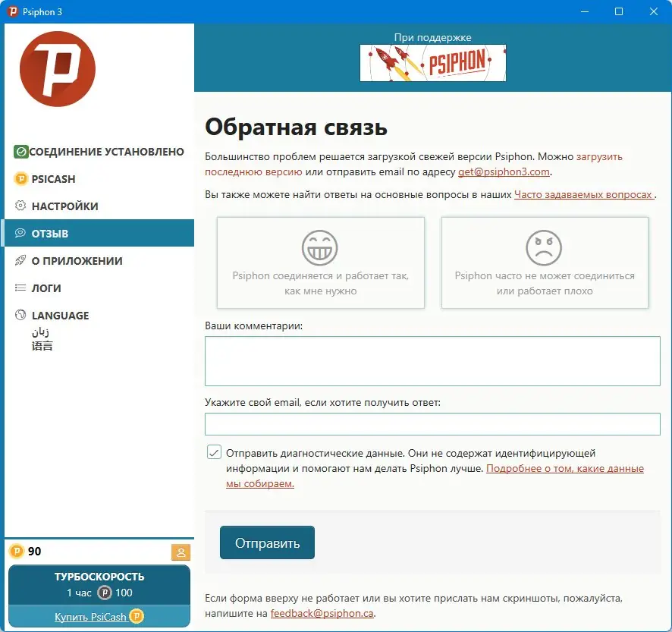Click the 'Обратная связь' heading

pyautogui.click(x=296, y=127)
